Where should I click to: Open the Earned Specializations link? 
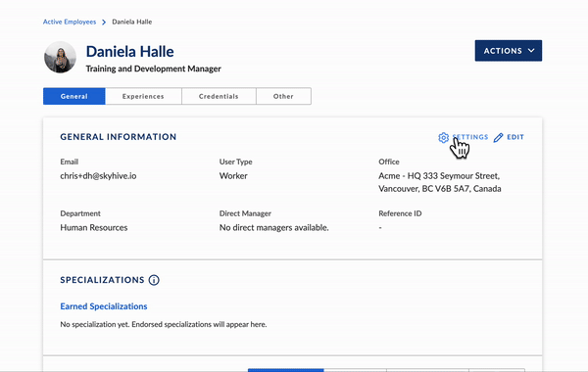(x=104, y=306)
